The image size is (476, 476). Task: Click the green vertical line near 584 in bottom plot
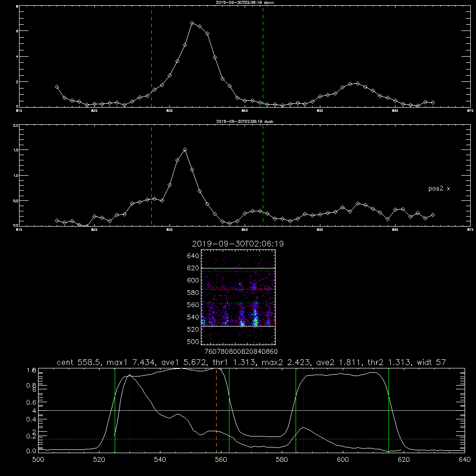coord(296,410)
